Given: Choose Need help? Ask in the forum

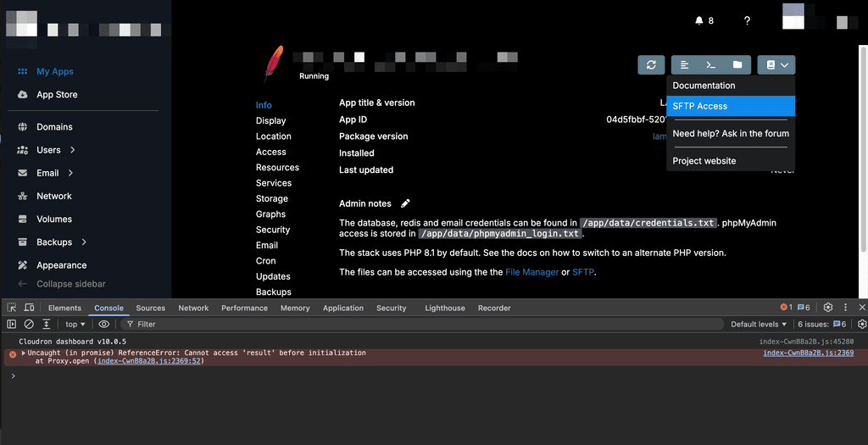Looking at the screenshot, I should tap(731, 133).
